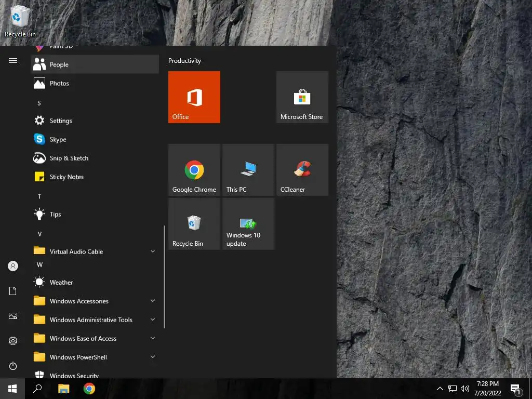Open Windows Security in the app list
Screen dimensions: 532x399
coord(95,374)
